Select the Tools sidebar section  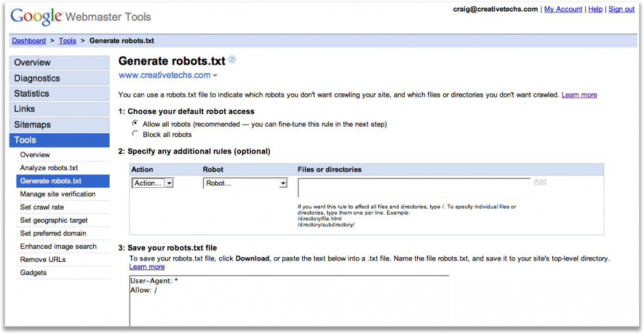click(x=59, y=140)
